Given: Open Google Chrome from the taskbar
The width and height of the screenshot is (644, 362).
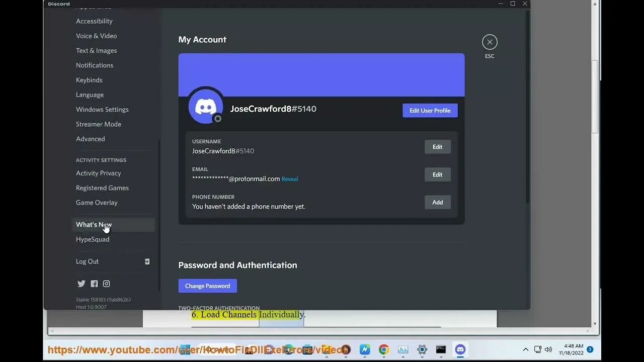Looking at the screenshot, I should point(384,349).
